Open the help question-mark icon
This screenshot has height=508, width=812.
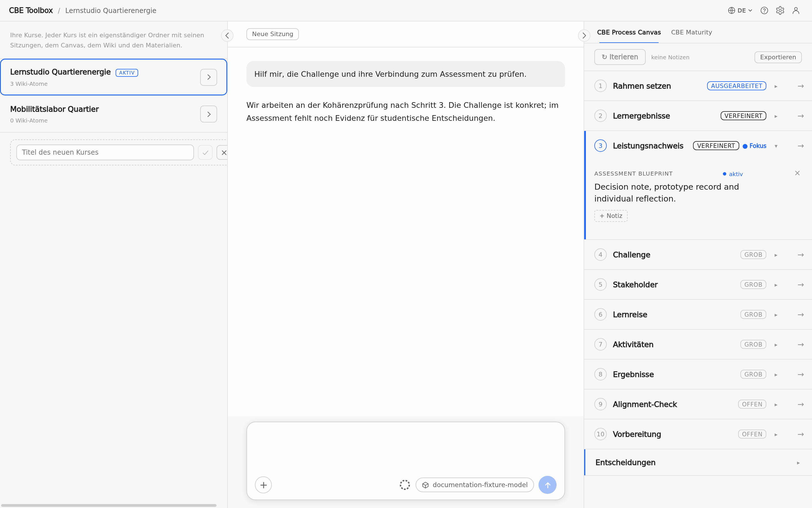tap(764, 10)
